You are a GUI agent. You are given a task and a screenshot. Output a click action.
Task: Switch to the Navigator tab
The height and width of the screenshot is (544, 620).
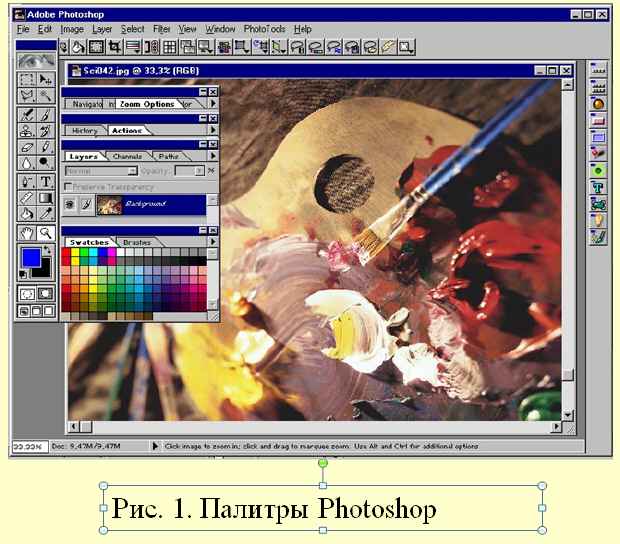(85, 104)
